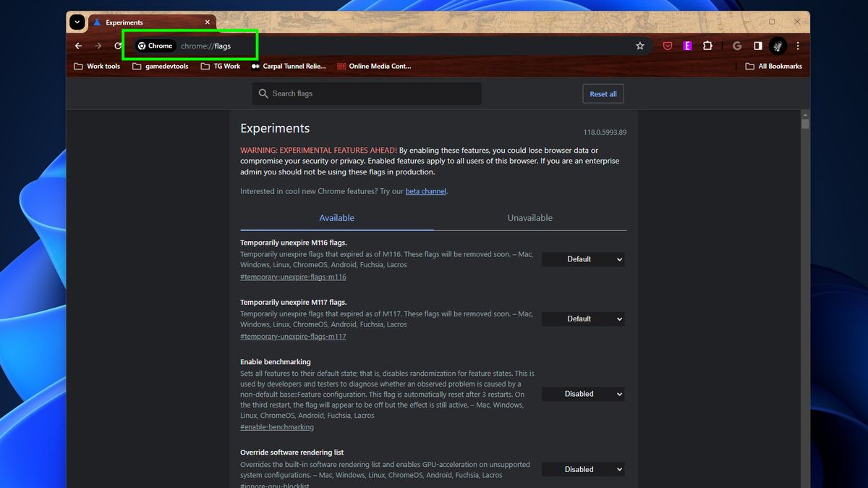Open the tab search dropdown button

pyautogui.click(x=77, y=22)
